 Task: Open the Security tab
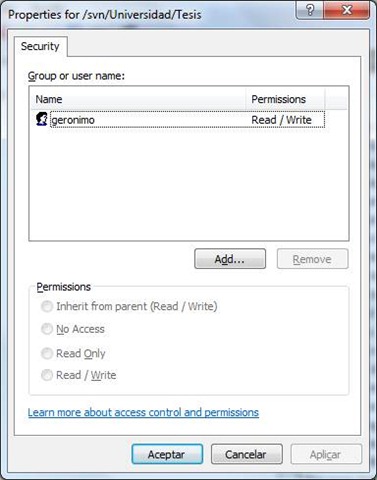[40, 46]
